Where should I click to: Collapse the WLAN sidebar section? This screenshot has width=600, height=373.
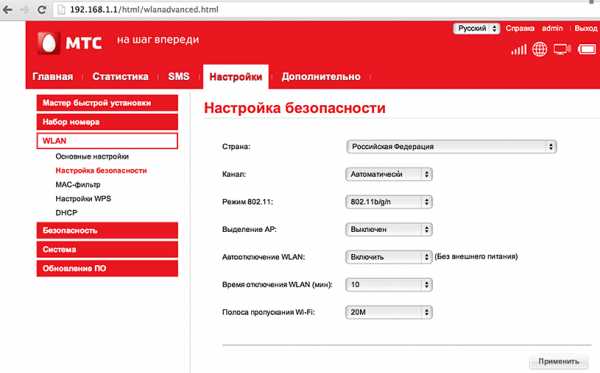point(107,141)
